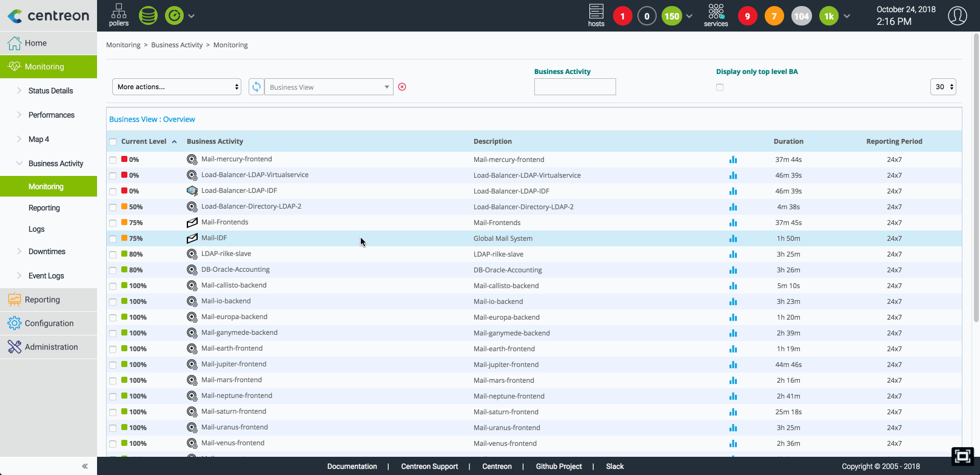Clear Business View filter with red X
Screen dimensions: 980x475
402,87
